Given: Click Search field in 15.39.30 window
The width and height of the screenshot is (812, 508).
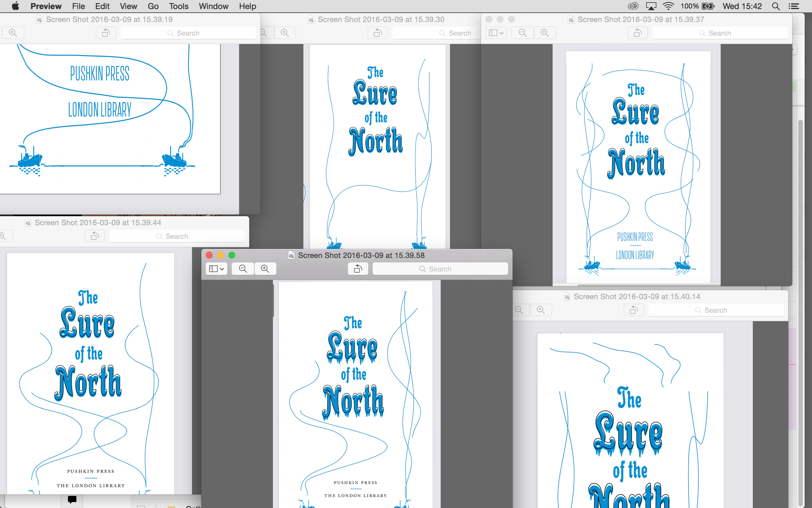Looking at the screenshot, I should (x=436, y=33).
